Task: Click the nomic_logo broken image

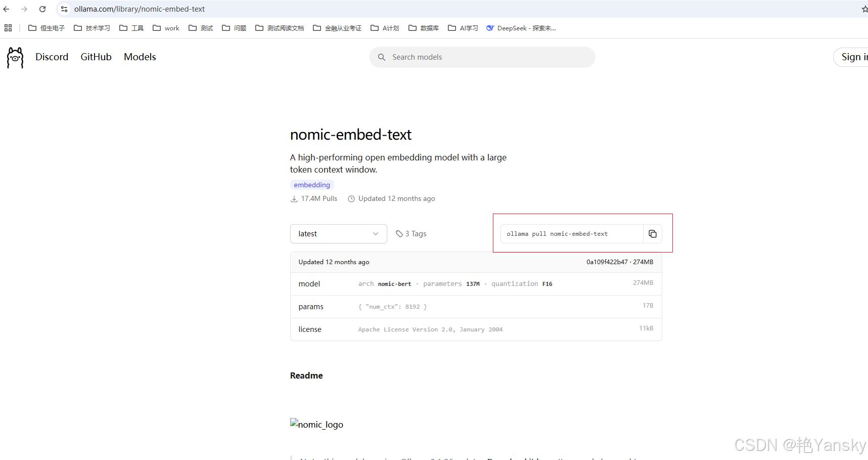Action: (316, 424)
